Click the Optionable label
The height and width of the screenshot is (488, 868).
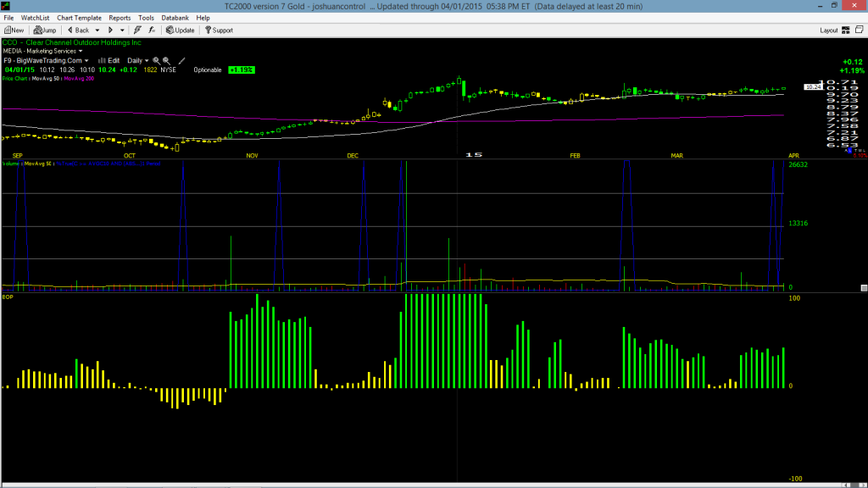coord(208,70)
